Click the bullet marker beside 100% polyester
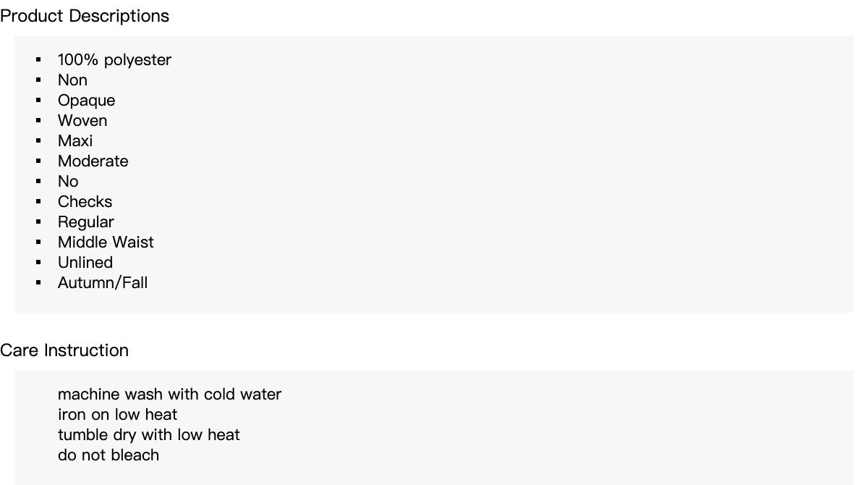Viewport: 868px width, 485px height. (39, 60)
